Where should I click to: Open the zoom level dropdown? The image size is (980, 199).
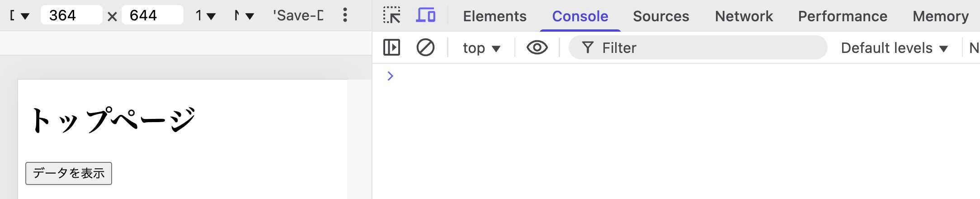[205, 16]
